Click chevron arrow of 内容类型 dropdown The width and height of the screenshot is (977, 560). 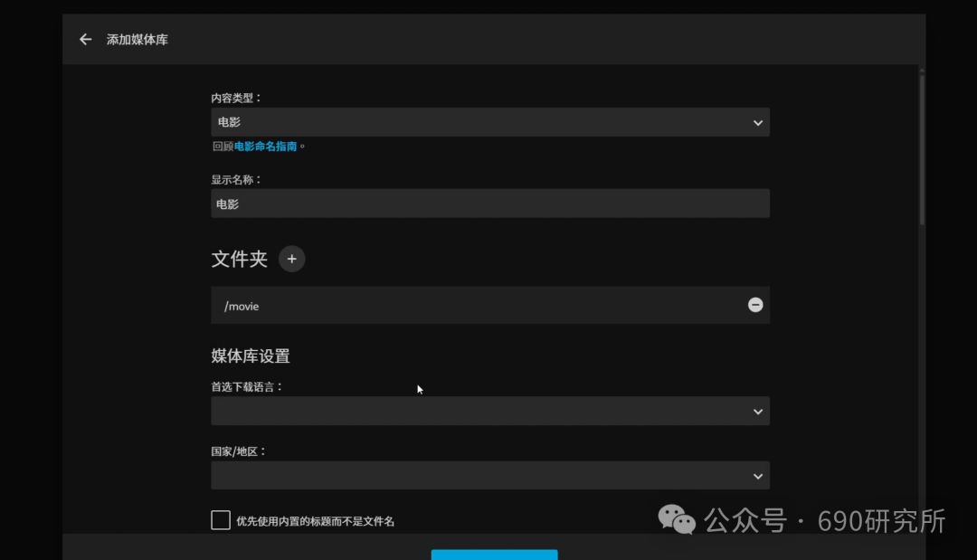pyautogui.click(x=758, y=123)
